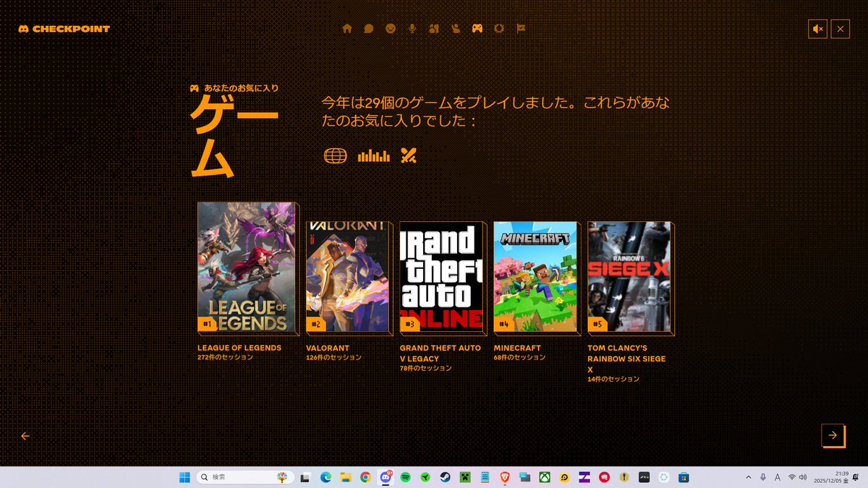The height and width of the screenshot is (488, 868).
Task: Click the VALORANT title text
Action: (328, 348)
